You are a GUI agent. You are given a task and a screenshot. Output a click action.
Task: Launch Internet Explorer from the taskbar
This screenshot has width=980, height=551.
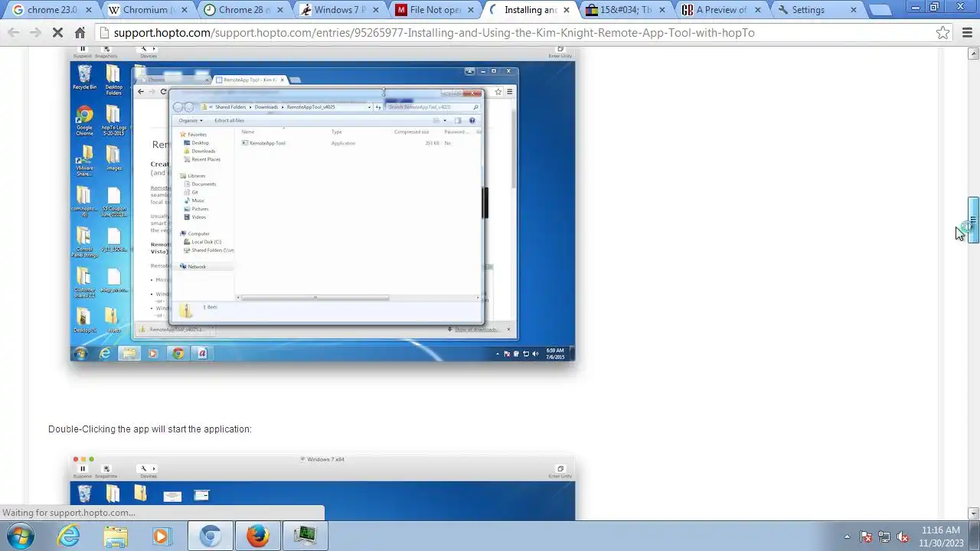pyautogui.click(x=69, y=536)
